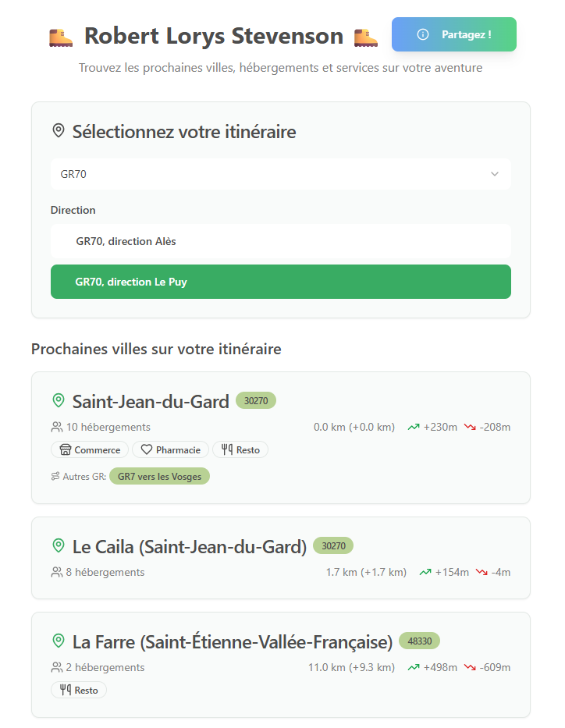Click the left hiking boot emoji in title
This screenshot has width=565, height=728.
[61, 37]
